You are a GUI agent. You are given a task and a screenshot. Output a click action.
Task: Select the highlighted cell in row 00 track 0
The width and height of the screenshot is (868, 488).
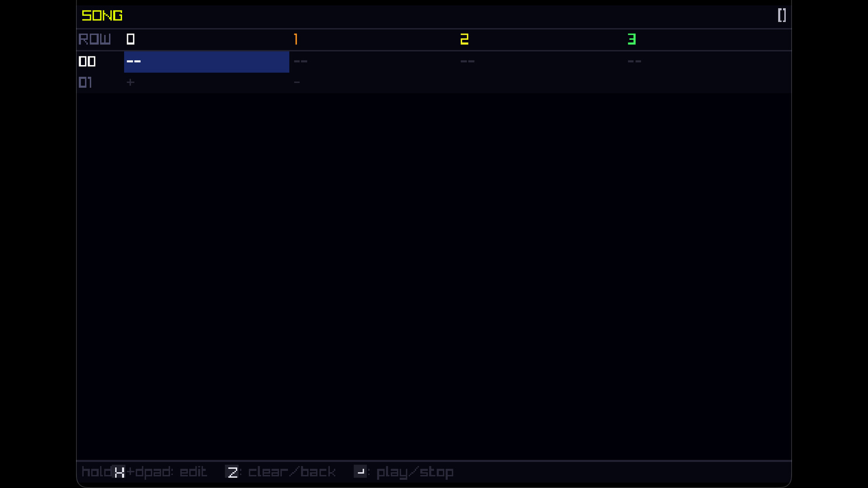point(207,61)
